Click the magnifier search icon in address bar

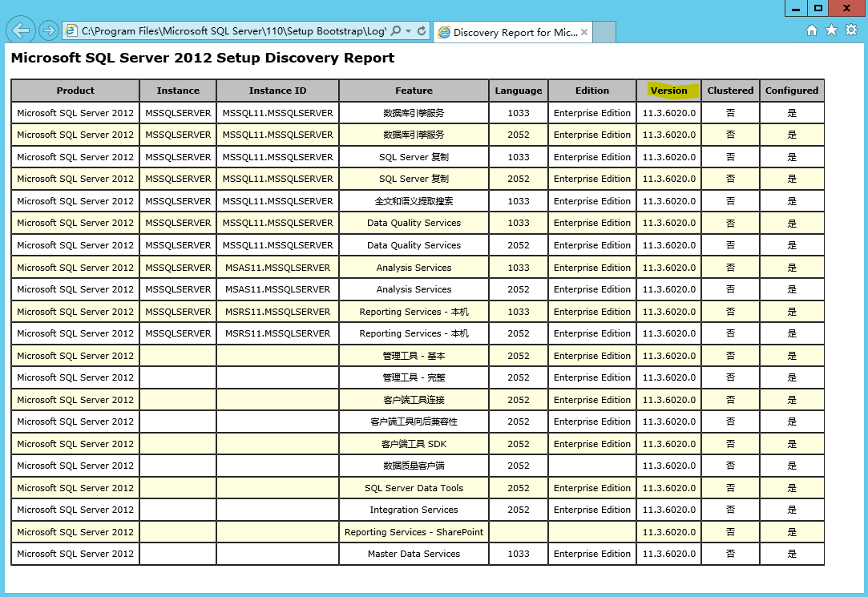(x=396, y=31)
